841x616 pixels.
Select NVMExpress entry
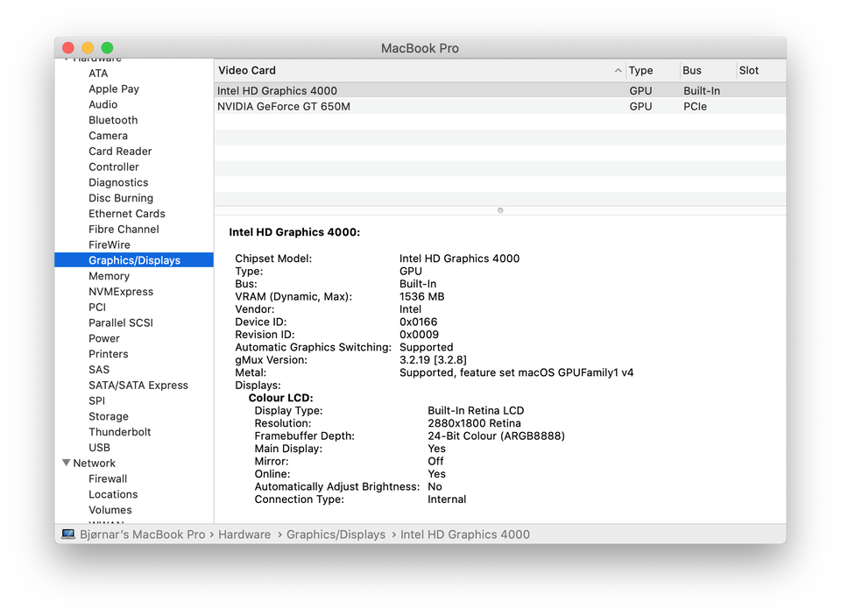(121, 291)
